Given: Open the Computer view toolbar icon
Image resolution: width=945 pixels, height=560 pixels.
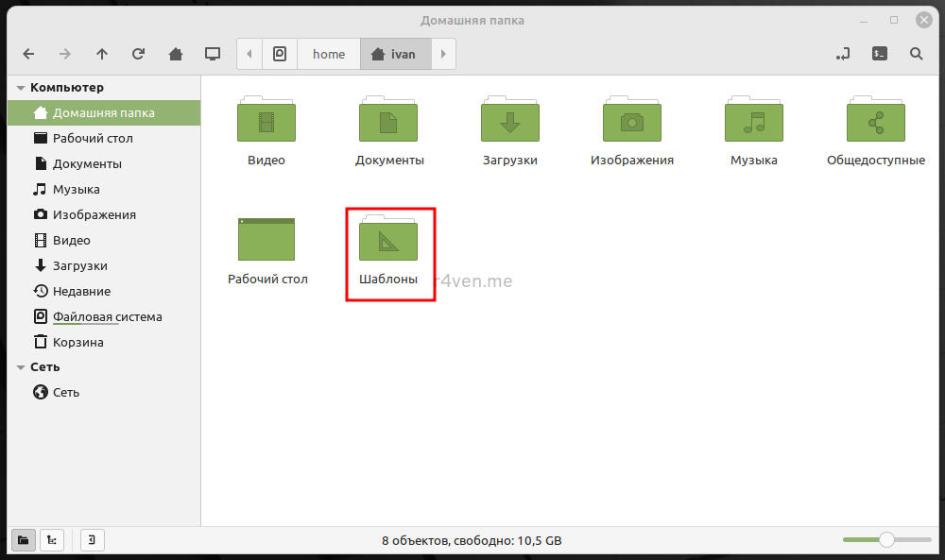Looking at the screenshot, I should pos(213,54).
